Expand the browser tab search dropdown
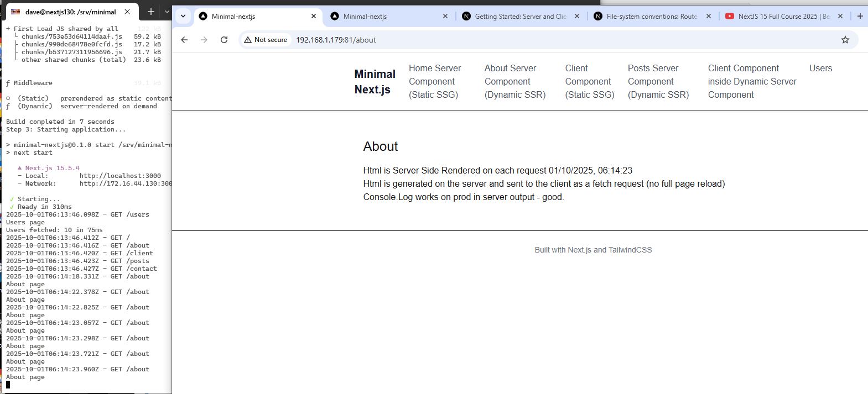This screenshot has width=868, height=394. (183, 17)
